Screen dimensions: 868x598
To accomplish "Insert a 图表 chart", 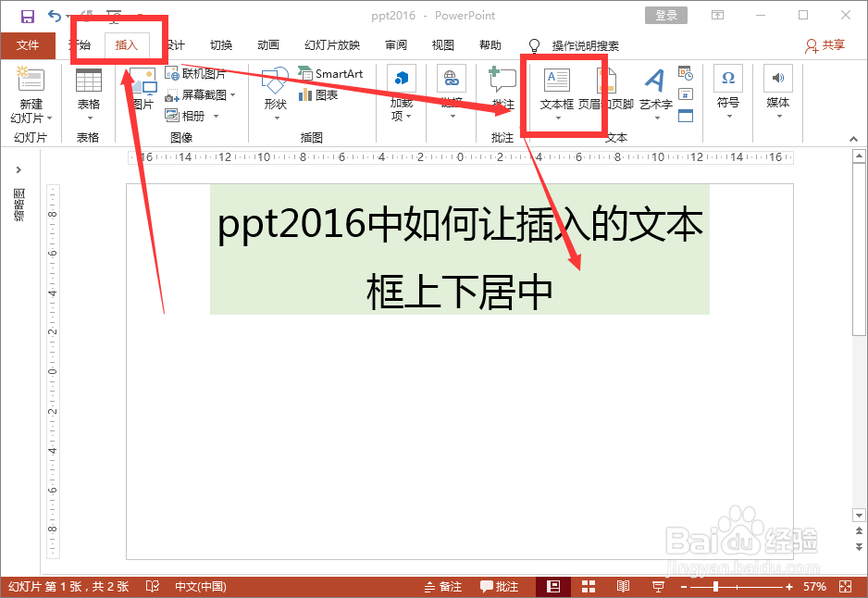I will pos(318,95).
